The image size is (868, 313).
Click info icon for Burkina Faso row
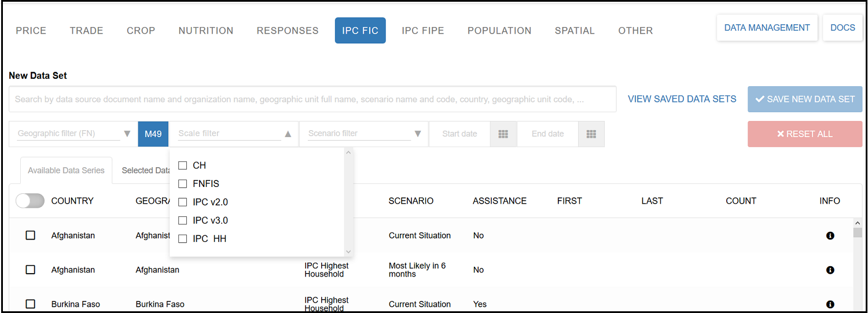point(830,304)
